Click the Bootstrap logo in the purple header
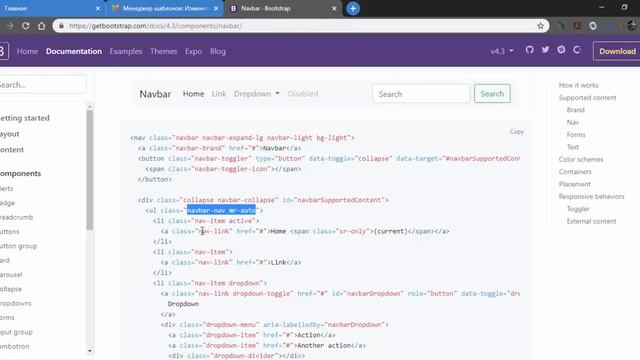Screen dimensions: 640x360 click(3, 51)
